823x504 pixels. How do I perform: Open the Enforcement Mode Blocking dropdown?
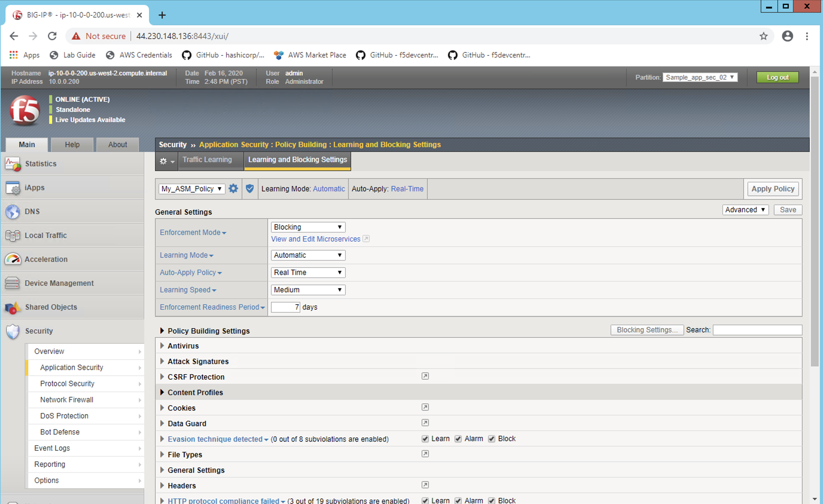308,227
